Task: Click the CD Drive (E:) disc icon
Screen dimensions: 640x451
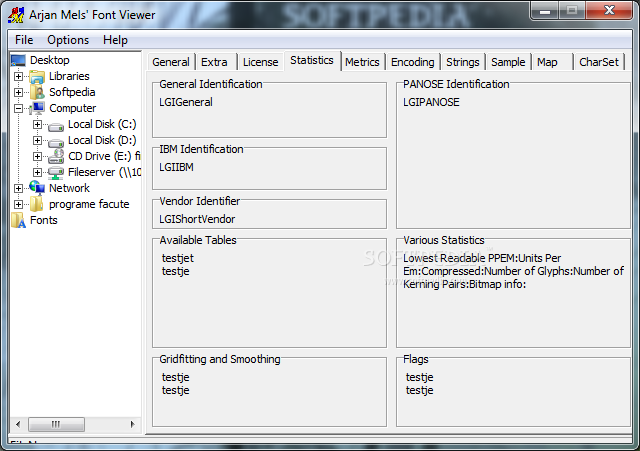Action: 56,156
